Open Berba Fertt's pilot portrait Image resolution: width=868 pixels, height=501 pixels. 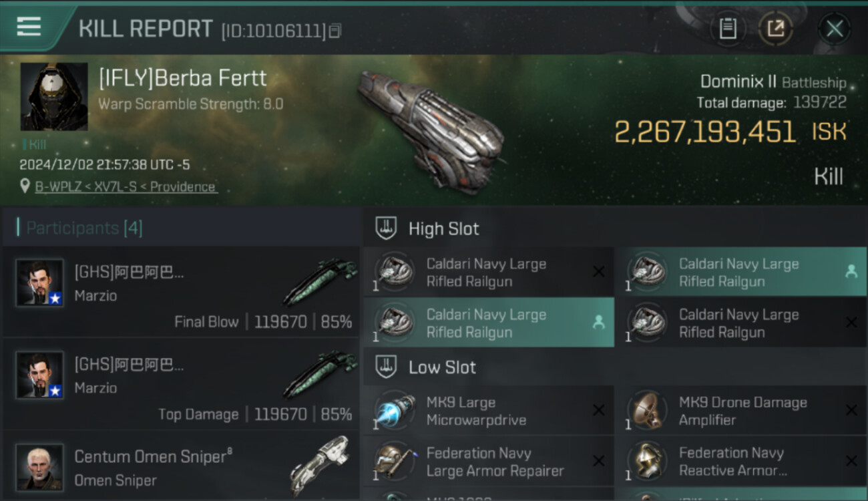coord(54,97)
